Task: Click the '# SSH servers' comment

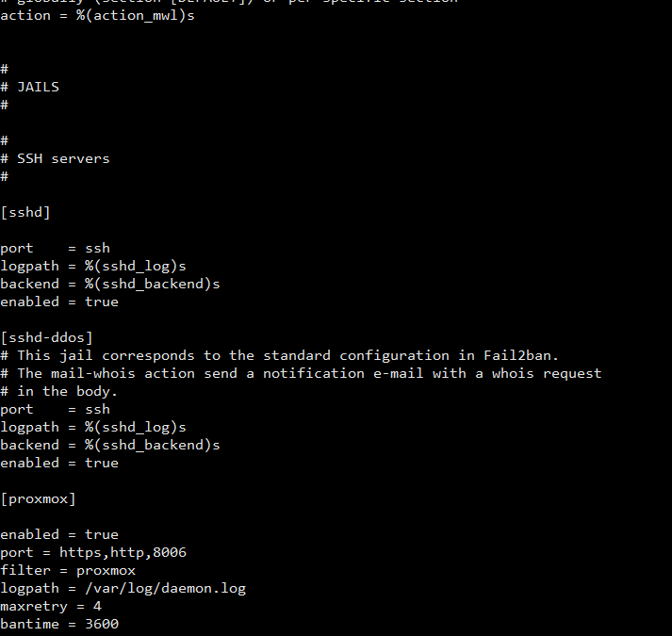Action: [55, 158]
